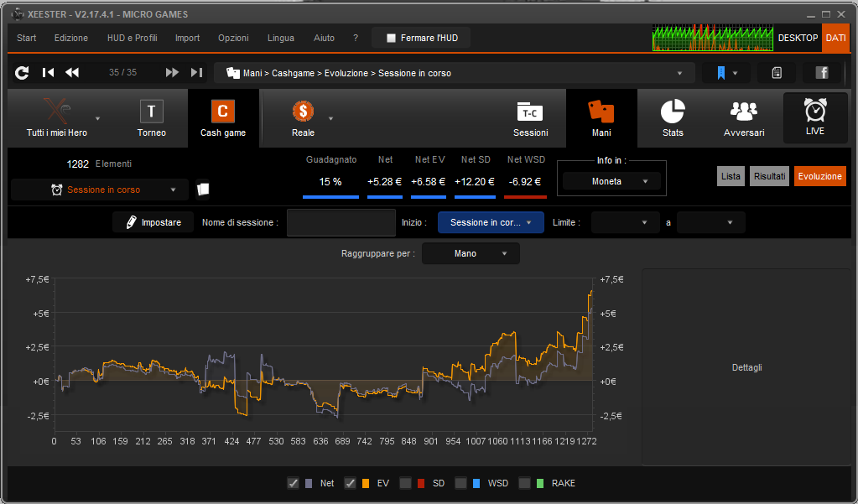Click the gray Net color swatch
This screenshot has width=858, height=504.
[x=309, y=483]
